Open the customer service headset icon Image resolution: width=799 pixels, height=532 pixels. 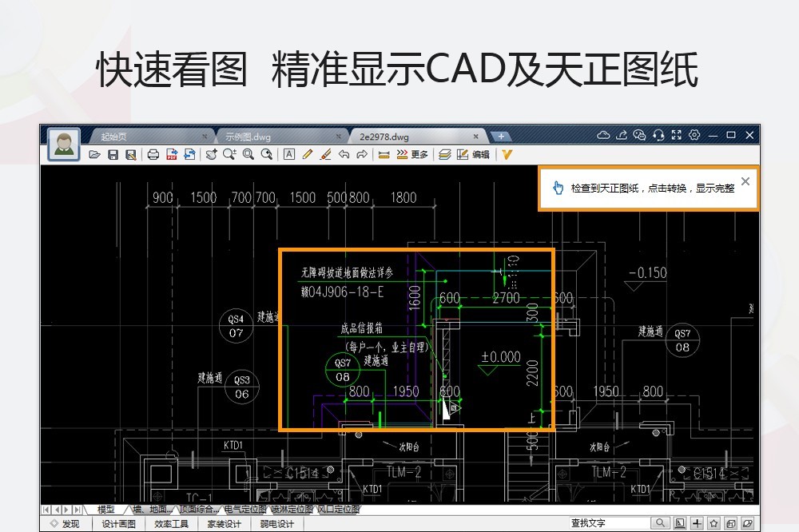(658, 136)
